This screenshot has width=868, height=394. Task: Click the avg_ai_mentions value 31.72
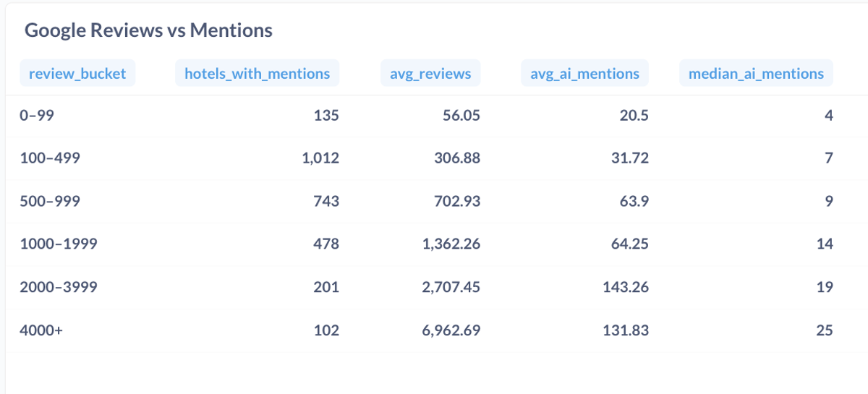(631, 158)
